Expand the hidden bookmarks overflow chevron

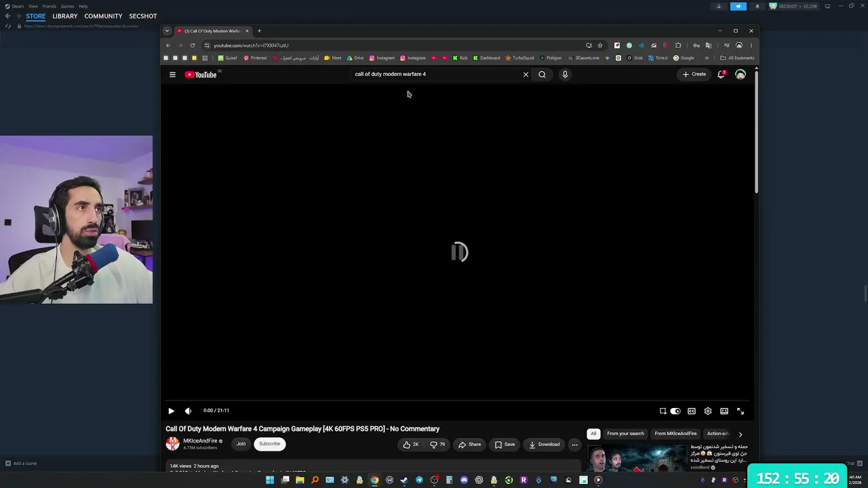click(707, 58)
